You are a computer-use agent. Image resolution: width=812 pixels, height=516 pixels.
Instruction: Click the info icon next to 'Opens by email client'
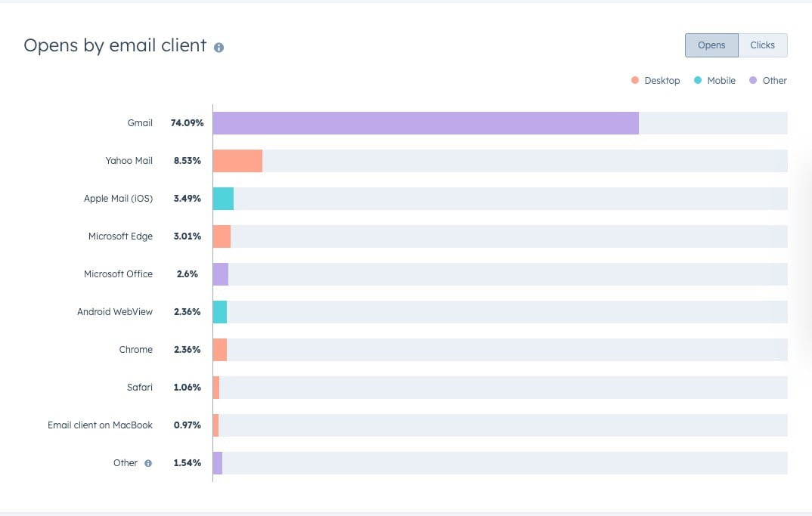point(218,47)
